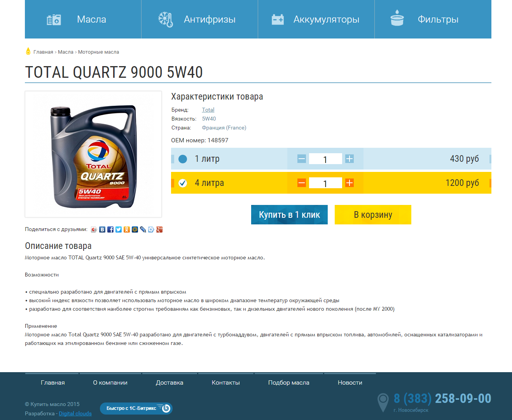
Task: Click the filter icon beside Фильтры
Action: click(397, 18)
